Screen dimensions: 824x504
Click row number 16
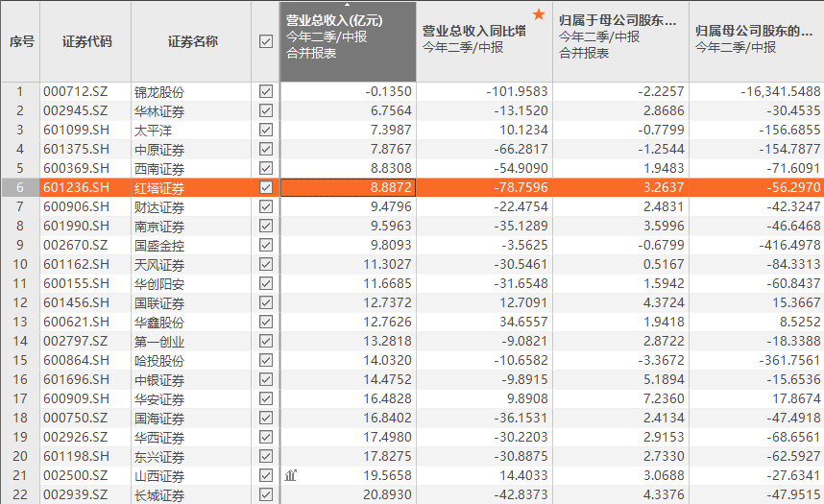(x=20, y=379)
